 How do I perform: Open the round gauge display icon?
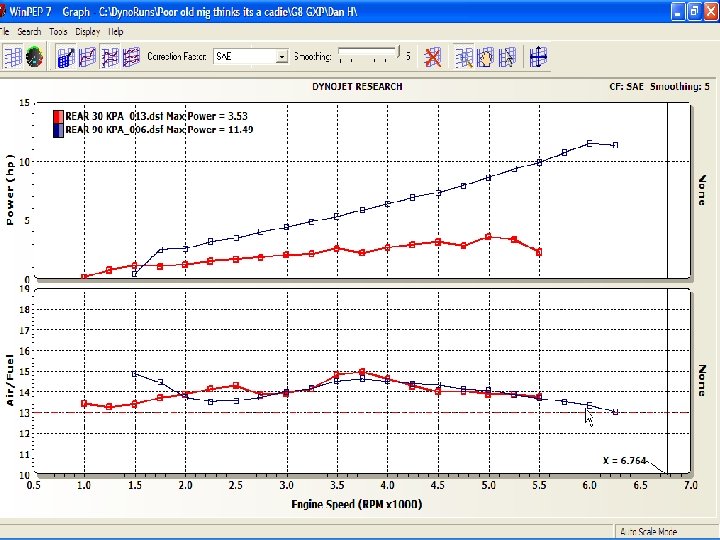tap(34, 57)
